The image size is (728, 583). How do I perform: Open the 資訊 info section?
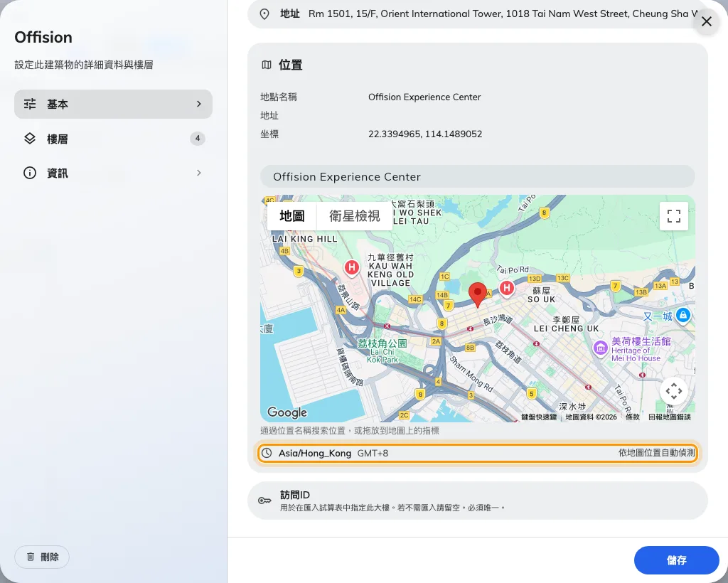point(113,173)
